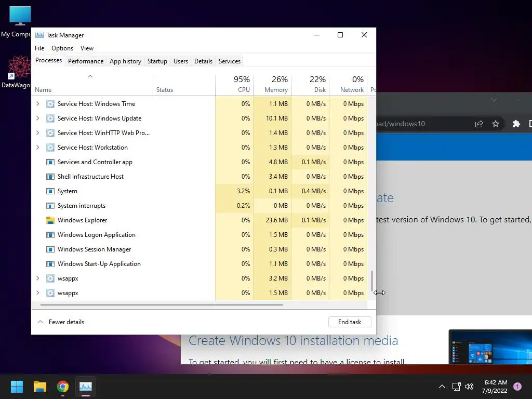Switch to the Performance tab
The width and height of the screenshot is (532, 399).
coord(86,61)
